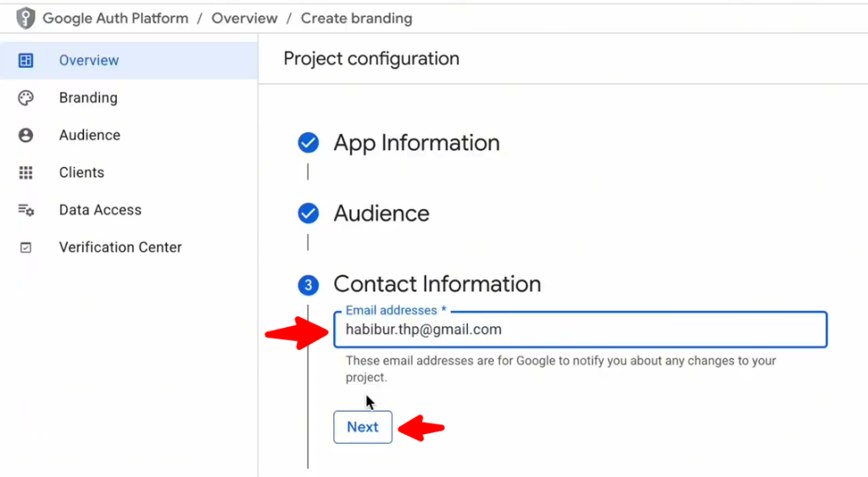The height and width of the screenshot is (477, 868).
Task: Expand the App Information step heading
Action: pos(416,143)
